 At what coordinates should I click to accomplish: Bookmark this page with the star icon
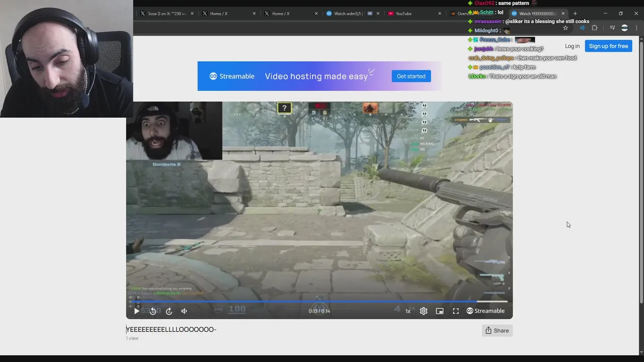point(566,28)
